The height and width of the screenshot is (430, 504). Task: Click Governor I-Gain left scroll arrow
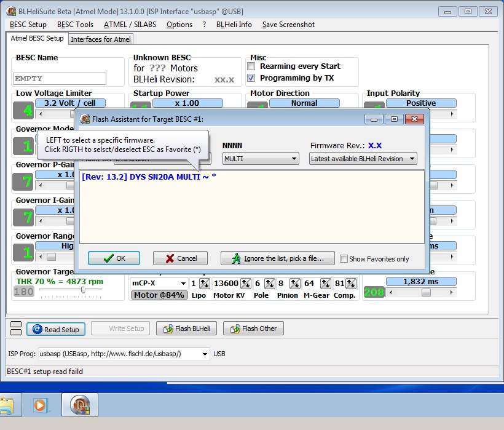[x=41, y=221]
